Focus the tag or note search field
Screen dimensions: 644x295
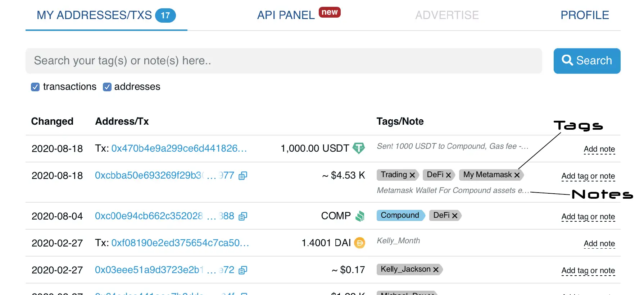tap(284, 61)
